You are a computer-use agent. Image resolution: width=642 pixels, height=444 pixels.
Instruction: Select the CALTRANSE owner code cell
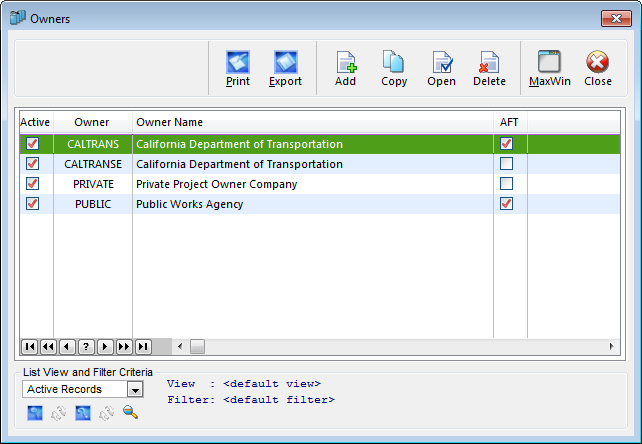pyautogui.click(x=93, y=164)
